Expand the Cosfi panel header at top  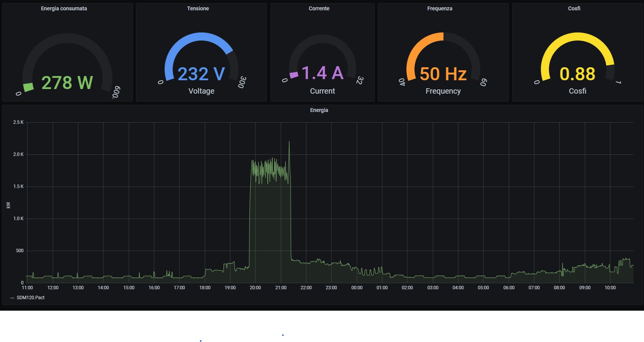coord(574,8)
